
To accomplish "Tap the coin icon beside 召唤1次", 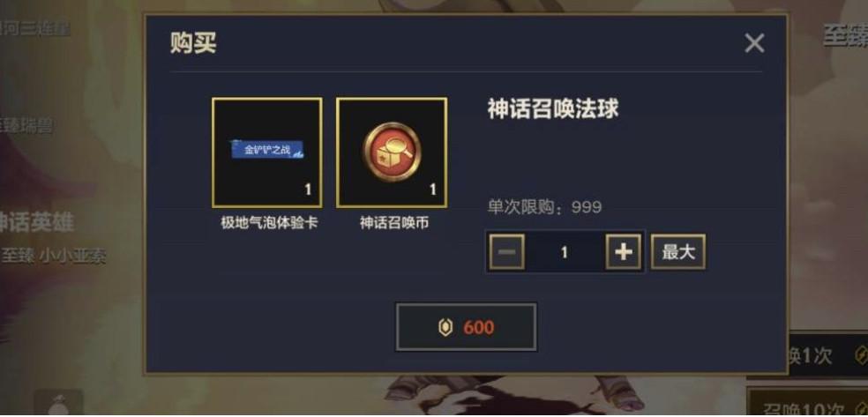I will (x=860, y=354).
